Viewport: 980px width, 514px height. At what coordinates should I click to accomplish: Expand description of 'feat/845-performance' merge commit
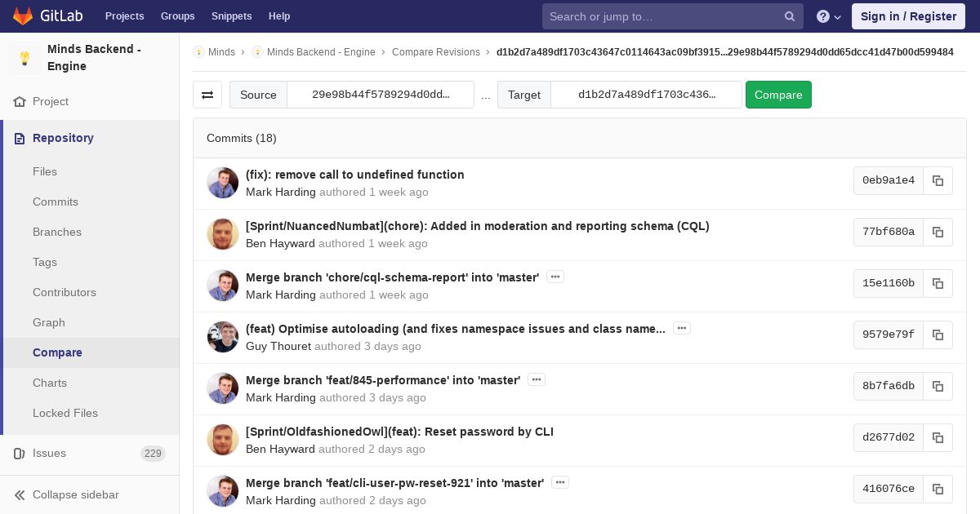pyautogui.click(x=537, y=380)
